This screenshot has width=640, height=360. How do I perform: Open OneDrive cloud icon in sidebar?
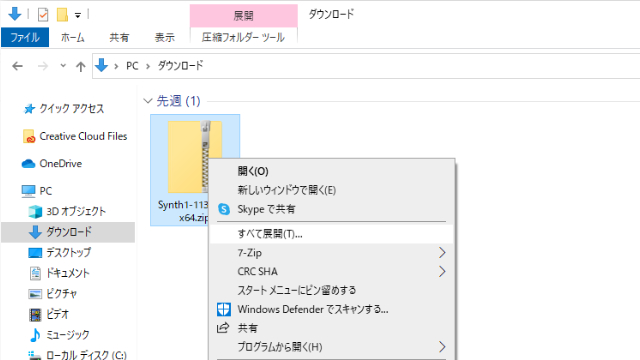coord(28,164)
